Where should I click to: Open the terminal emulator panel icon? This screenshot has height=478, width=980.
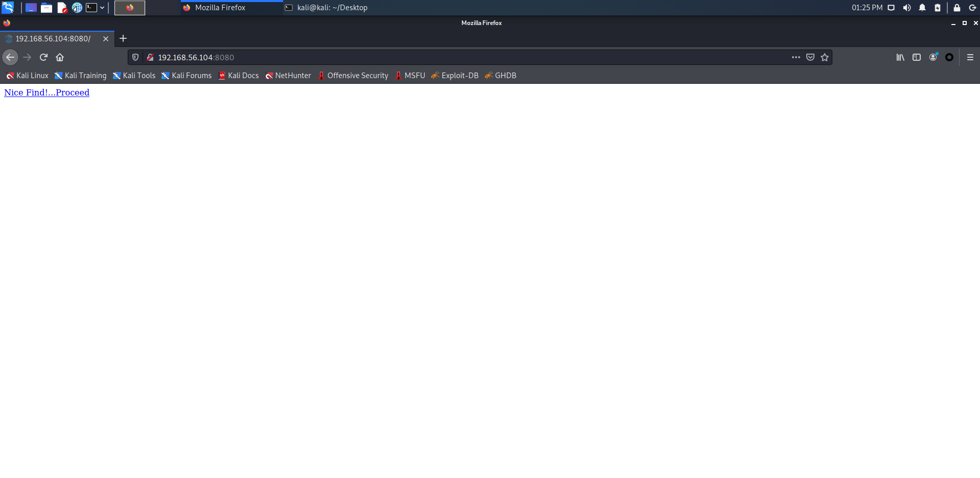(x=91, y=8)
